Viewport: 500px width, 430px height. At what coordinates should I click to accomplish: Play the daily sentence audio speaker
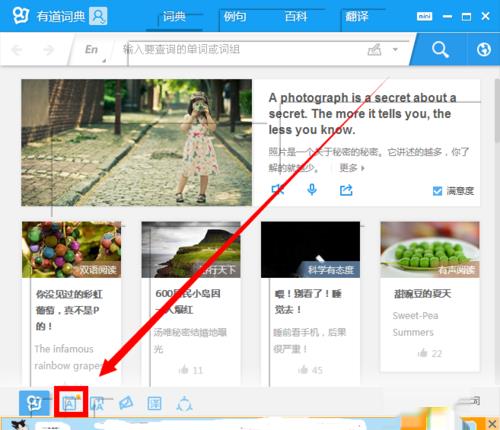(x=277, y=190)
